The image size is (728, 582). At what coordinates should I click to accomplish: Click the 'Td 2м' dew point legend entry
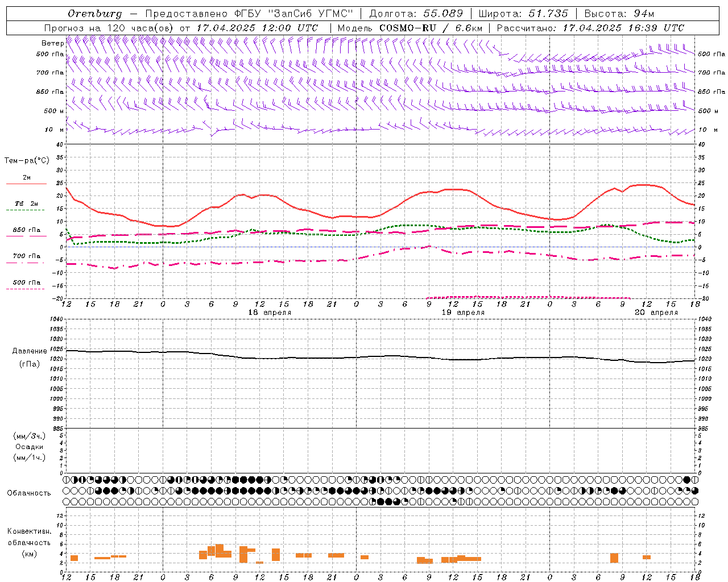[27, 203]
